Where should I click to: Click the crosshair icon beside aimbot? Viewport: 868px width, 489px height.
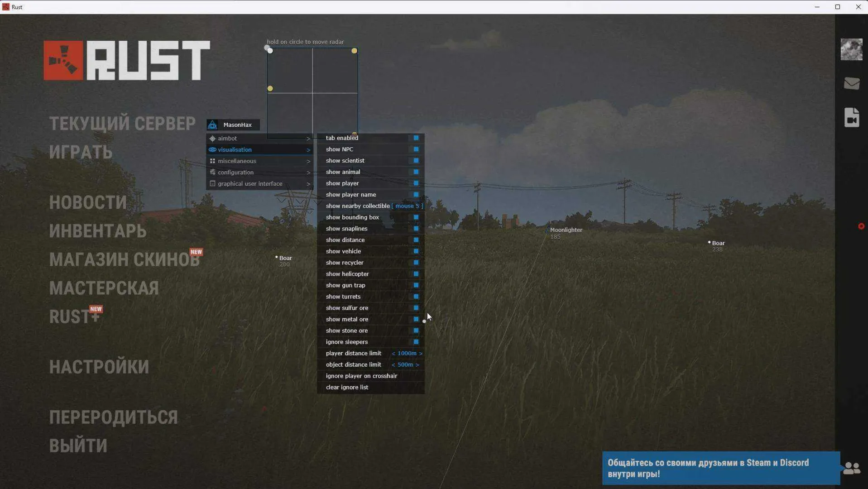212,139
